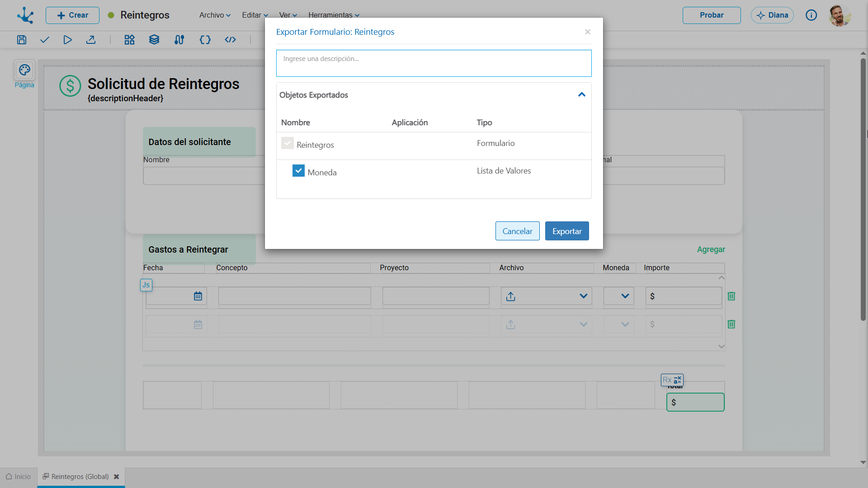Click the Formulario type cell

pyautogui.click(x=495, y=143)
